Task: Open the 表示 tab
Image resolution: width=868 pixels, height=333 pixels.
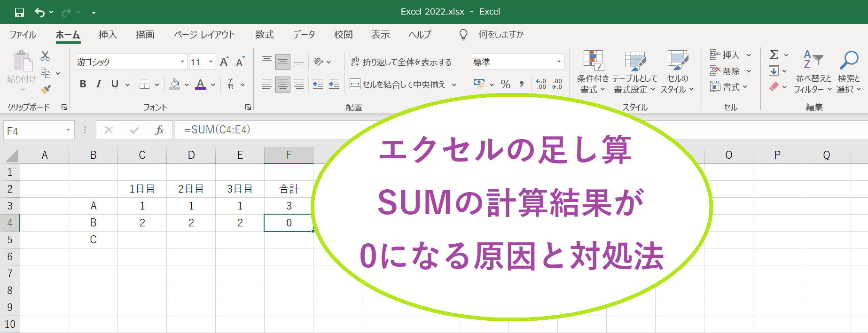Action: (381, 35)
